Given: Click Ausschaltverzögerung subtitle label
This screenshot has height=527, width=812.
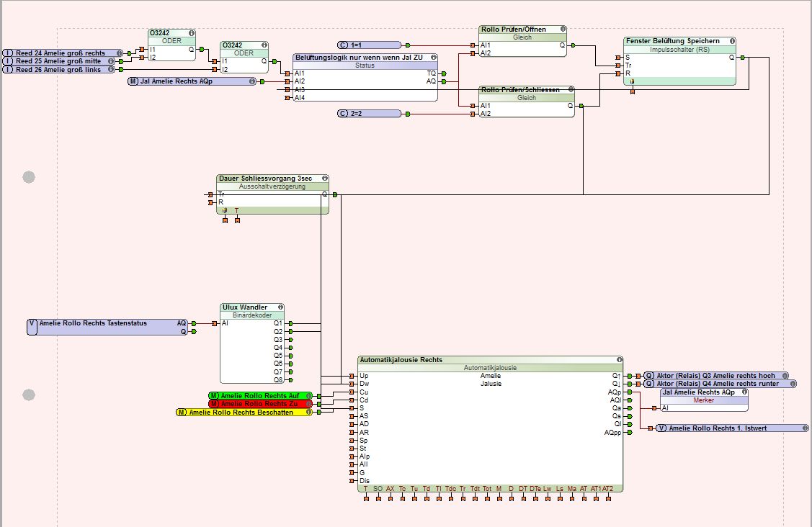Looking at the screenshot, I should click(x=272, y=186).
